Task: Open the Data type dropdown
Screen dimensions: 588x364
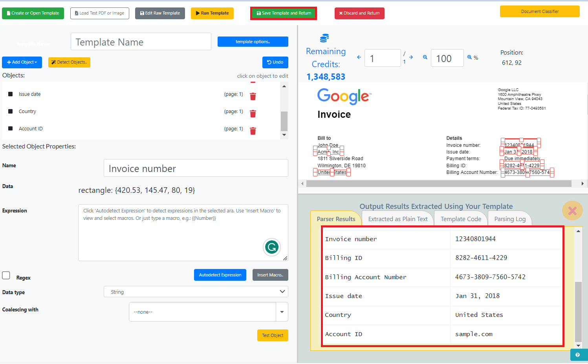Action: [x=196, y=292]
